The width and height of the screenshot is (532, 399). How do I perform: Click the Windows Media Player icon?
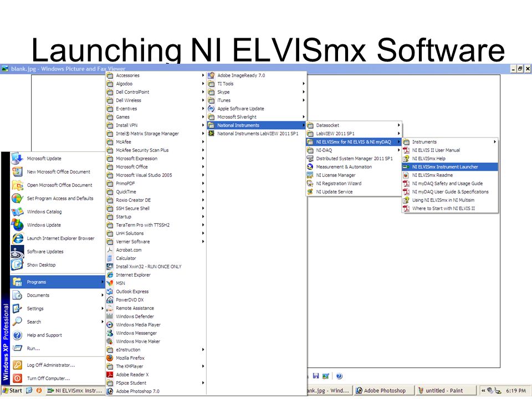(x=110, y=325)
